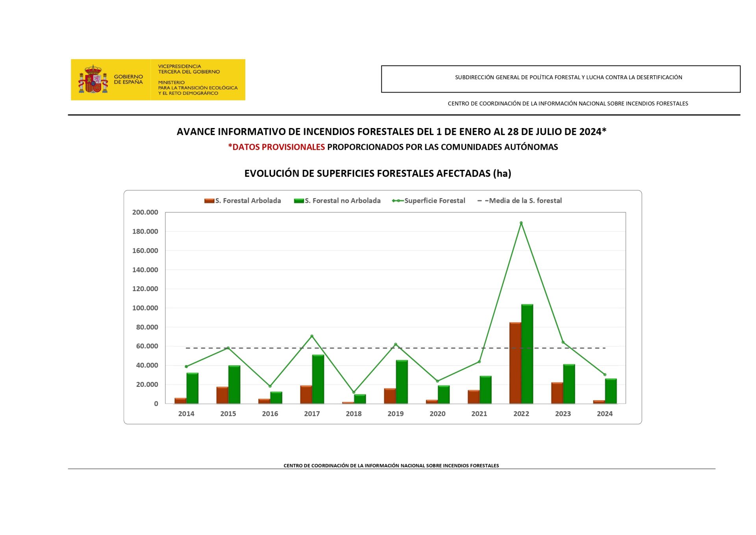Click the S. Forestal no Arbolada legend swatch
Image resolution: width=756 pixels, height=535 pixels.
tap(299, 201)
